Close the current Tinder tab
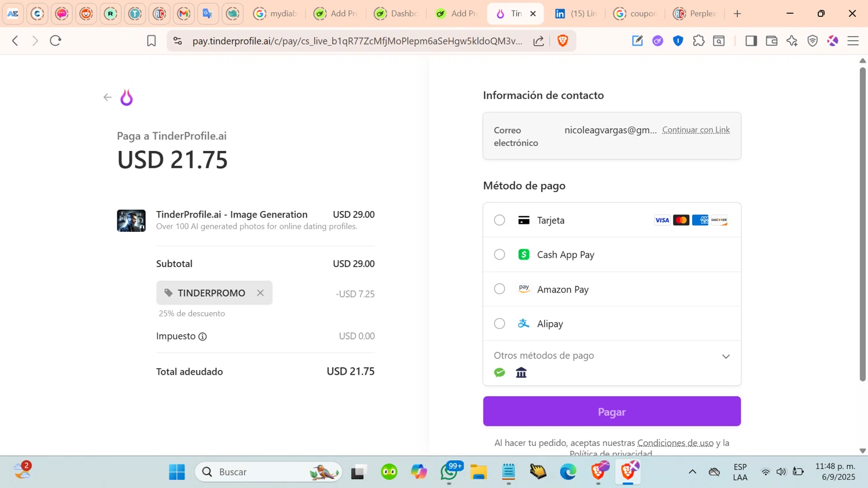 pos(533,13)
